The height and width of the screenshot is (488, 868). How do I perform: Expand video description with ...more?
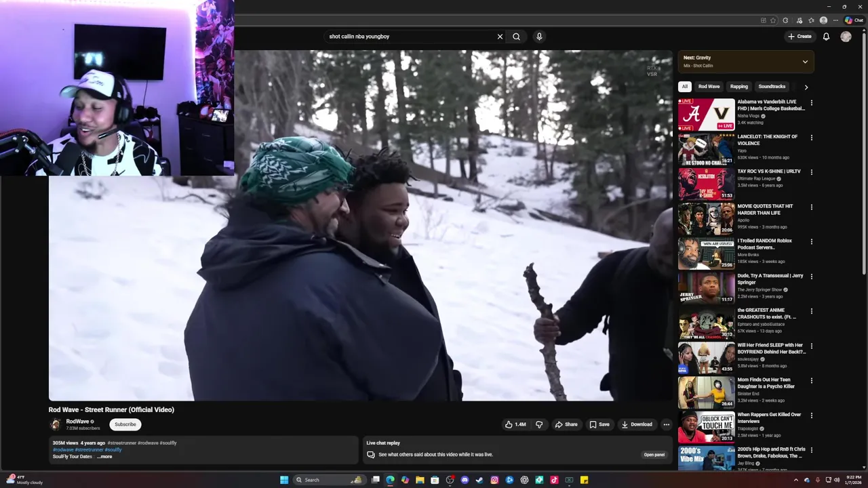point(104,457)
